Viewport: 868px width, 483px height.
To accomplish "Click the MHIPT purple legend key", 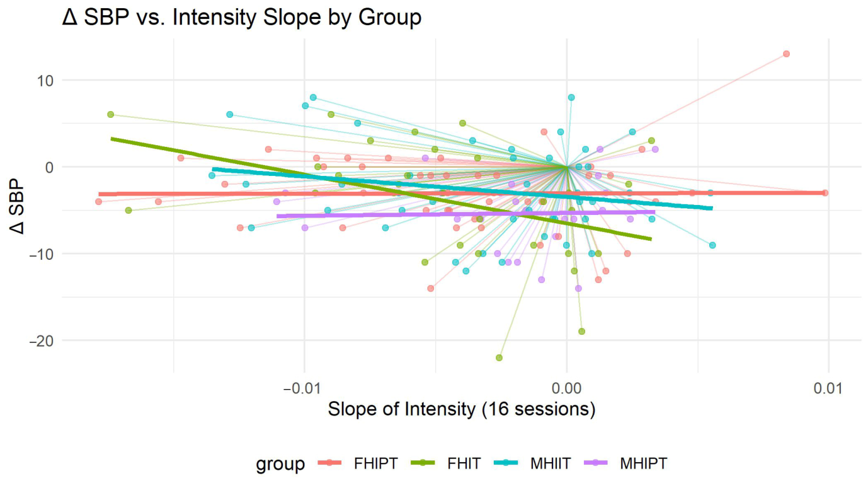I will point(597,463).
